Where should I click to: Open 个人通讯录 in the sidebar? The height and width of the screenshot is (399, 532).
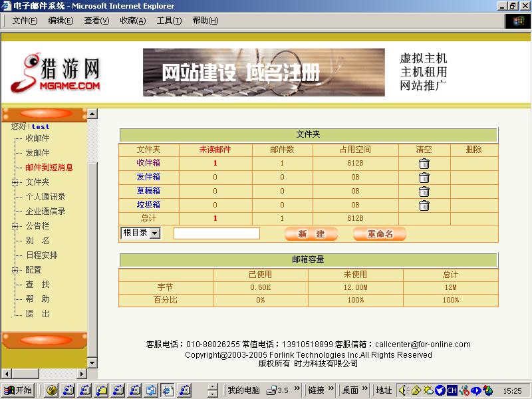pyautogui.click(x=45, y=196)
